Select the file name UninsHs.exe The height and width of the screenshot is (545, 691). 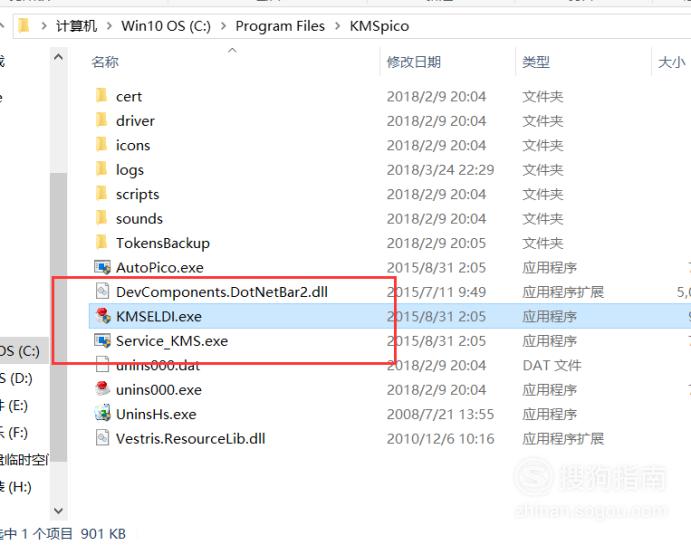(156, 414)
